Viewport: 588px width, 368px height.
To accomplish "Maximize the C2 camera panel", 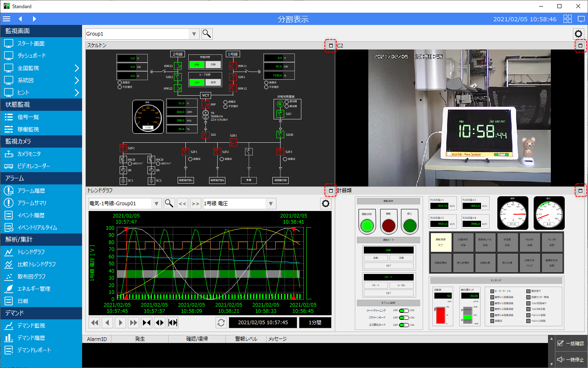I will tap(580, 45).
